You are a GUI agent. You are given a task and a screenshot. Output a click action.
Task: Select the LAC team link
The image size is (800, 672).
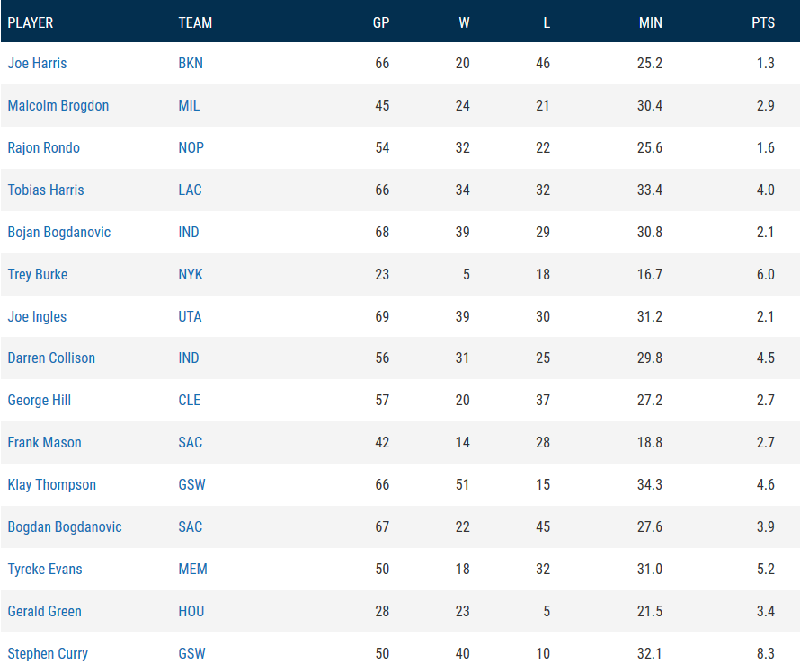click(190, 190)
